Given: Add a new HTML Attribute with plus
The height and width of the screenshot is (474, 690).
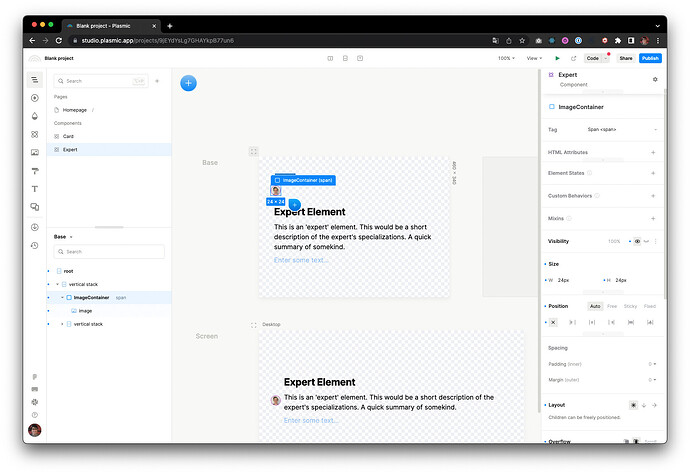Looking at the screenshot, I should (x=653, y=152).
